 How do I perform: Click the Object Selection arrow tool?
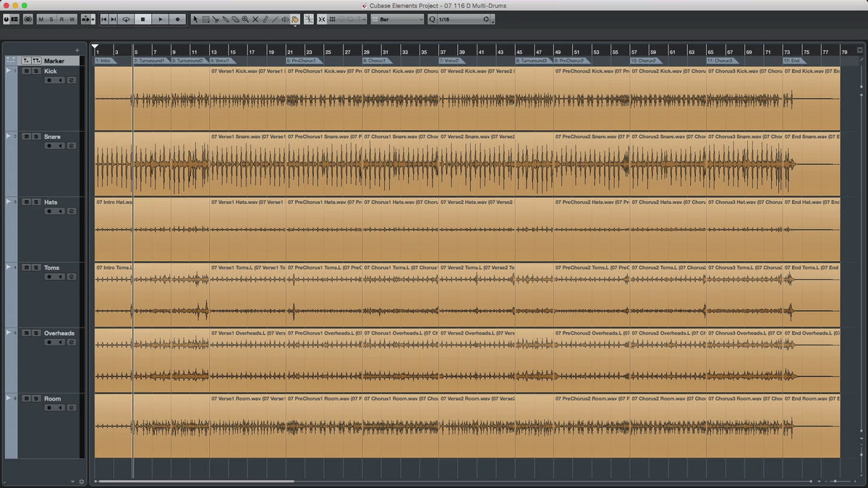pyautogui.click(x=195, y=20)
